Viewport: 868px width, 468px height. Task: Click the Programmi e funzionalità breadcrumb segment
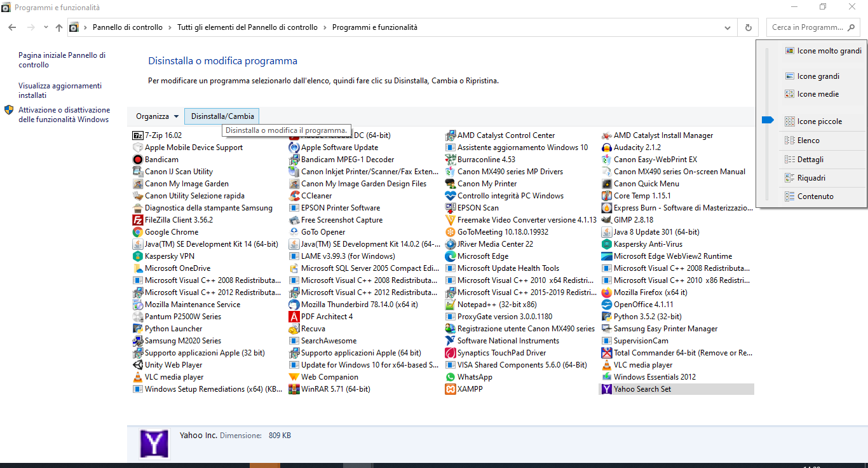375,28
